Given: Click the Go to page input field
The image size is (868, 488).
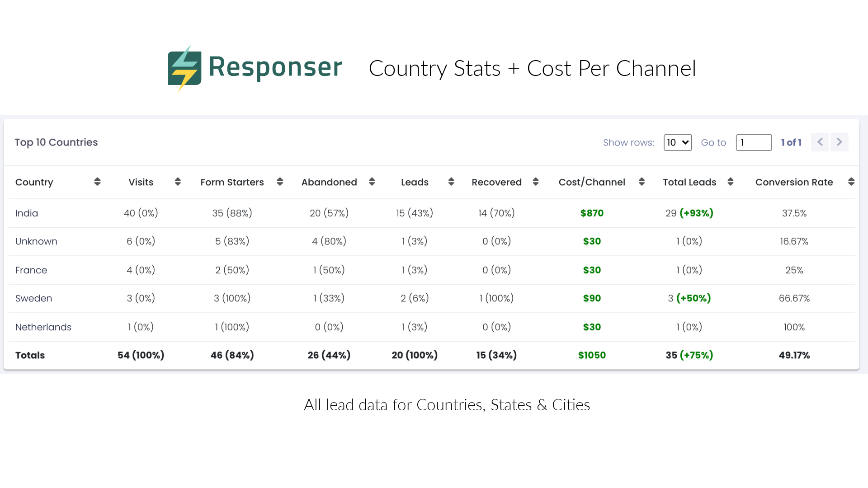Looking at the screenshot, I should click(754, 142).
